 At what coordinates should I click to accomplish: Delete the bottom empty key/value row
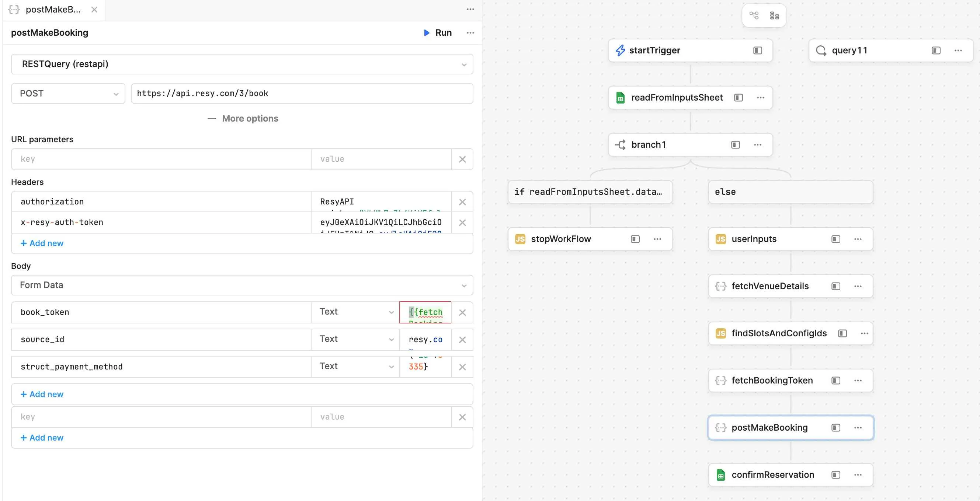point(462,417)
